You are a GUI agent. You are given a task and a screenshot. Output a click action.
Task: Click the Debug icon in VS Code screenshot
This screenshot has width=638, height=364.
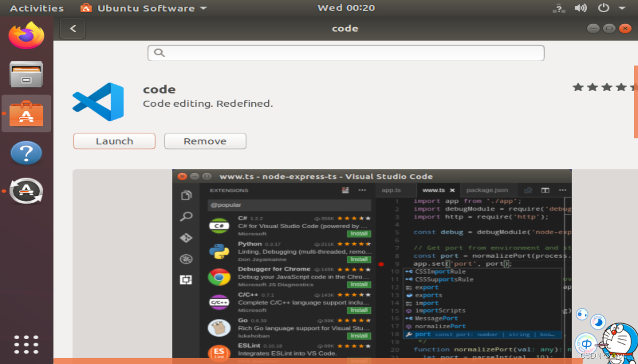pos(186,259)
